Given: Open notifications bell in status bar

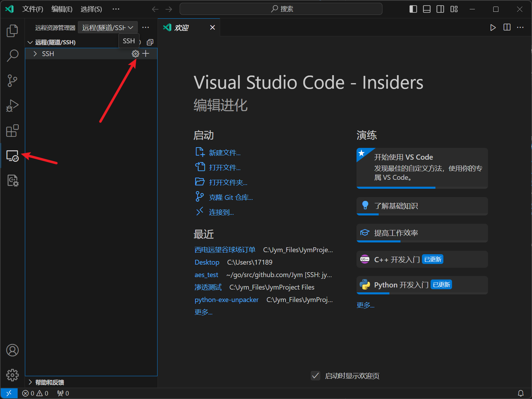Looking at the screenshot, I should click(x=521, y=393).
